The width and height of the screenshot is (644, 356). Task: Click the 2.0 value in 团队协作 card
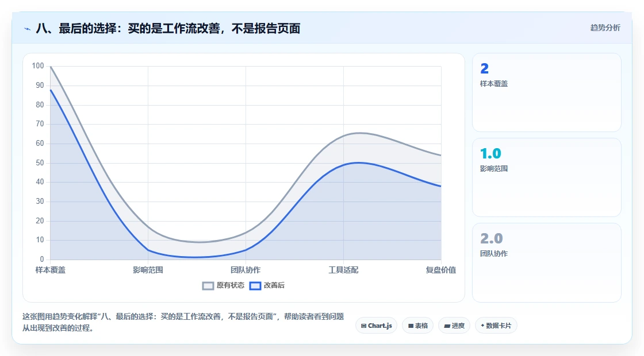(492, 239)
